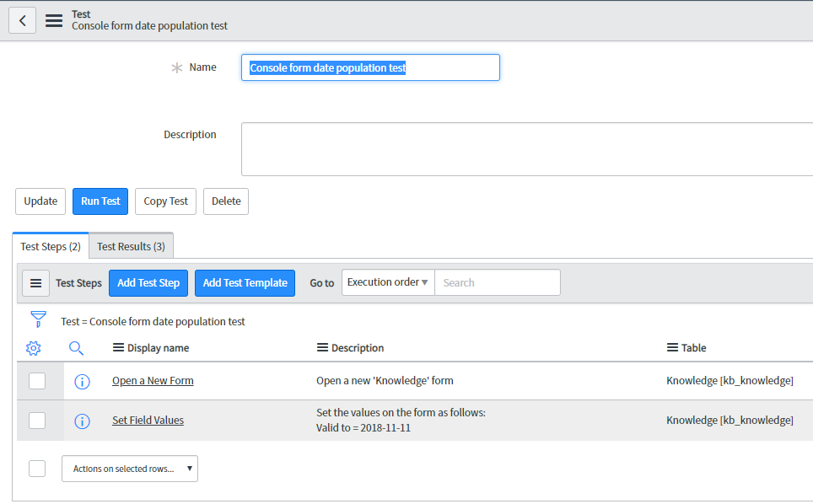Click the Run Test button
The width and height of the screenshot is (813, 504).
coord(100,201)
